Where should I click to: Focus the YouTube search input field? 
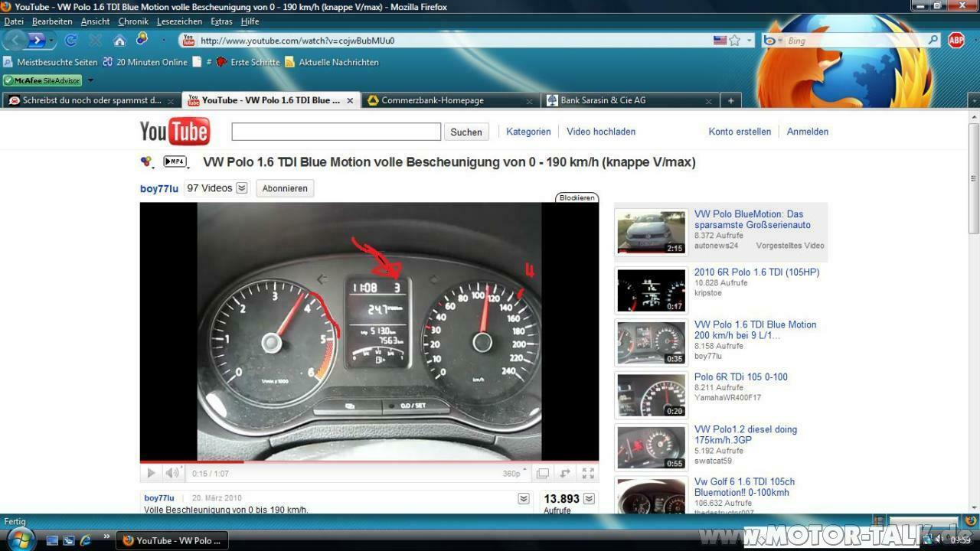(x=336, y=132)
